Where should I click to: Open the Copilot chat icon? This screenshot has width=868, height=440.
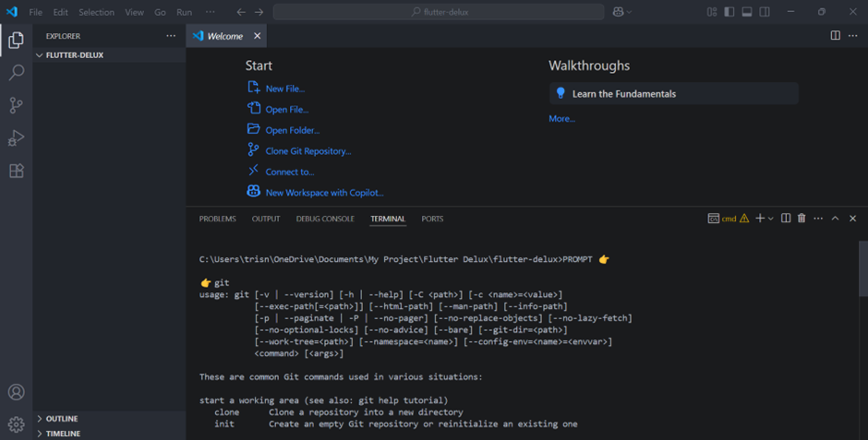(x=619, y=12)
